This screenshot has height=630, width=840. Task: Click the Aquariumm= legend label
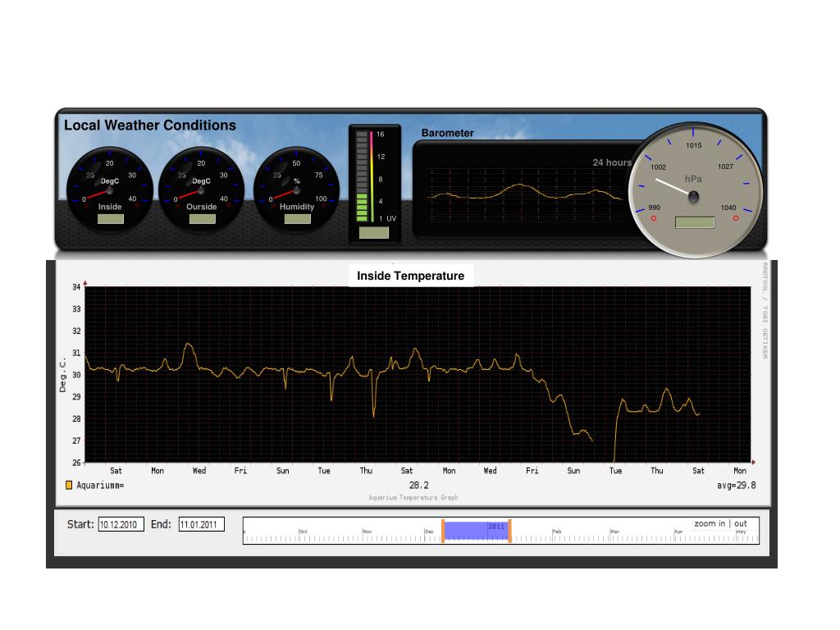(x=100, y=486)
